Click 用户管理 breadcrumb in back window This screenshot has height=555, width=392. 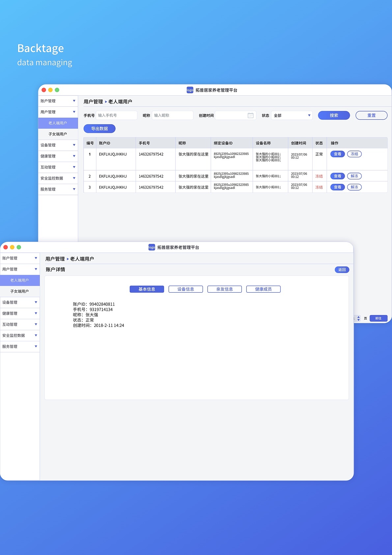click(x=93, y=102)
